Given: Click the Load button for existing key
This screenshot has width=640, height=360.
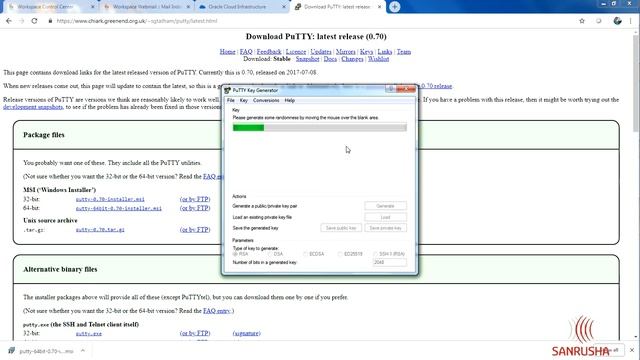Looking at the screenshot, I should pyautogui.click(x=385, y=217).
